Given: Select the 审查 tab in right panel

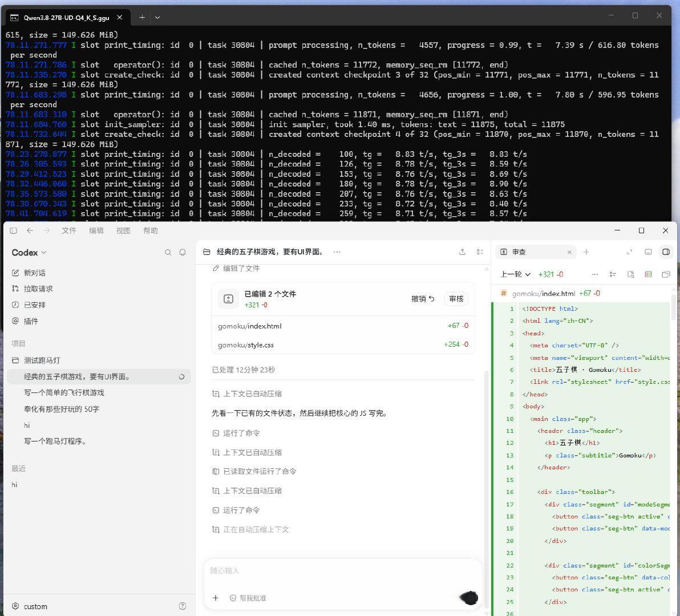Looking at the screenshot, I should (x=536, y=252).
